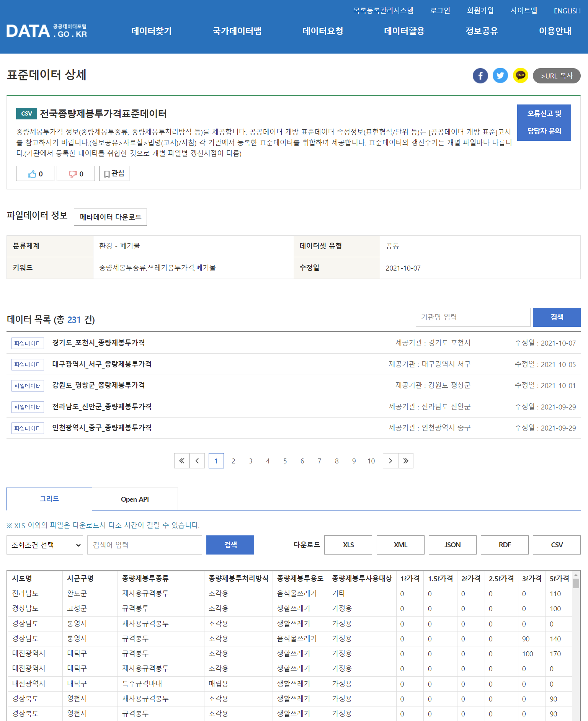Download the data as JSON
Viewport: 588px width, 721px height.
(x=452, y=545)
